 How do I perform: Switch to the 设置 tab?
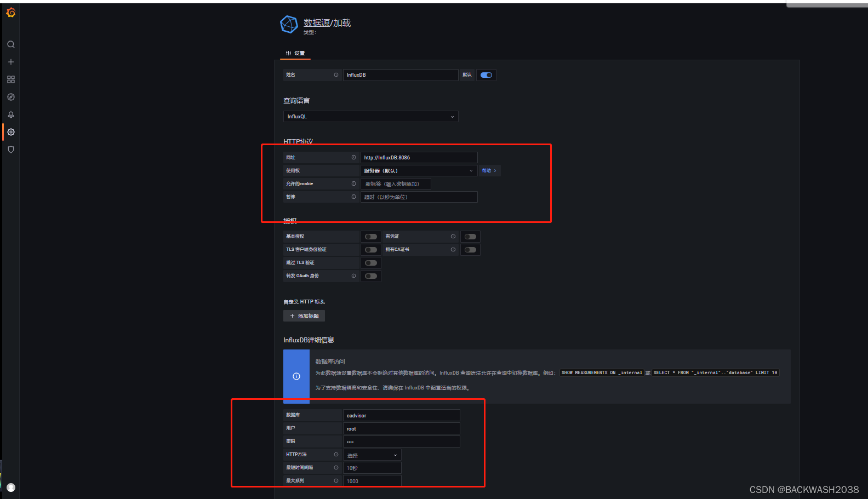[295, 53]
